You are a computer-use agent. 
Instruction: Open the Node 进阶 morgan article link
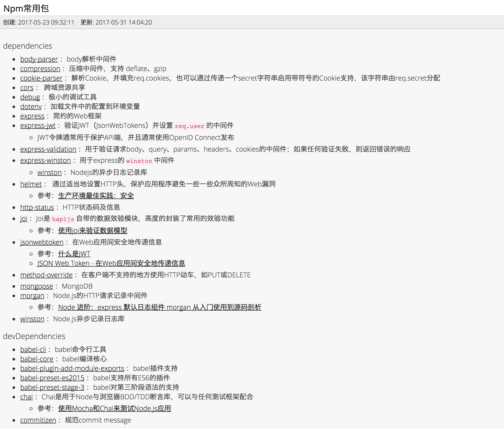[160, 307]
